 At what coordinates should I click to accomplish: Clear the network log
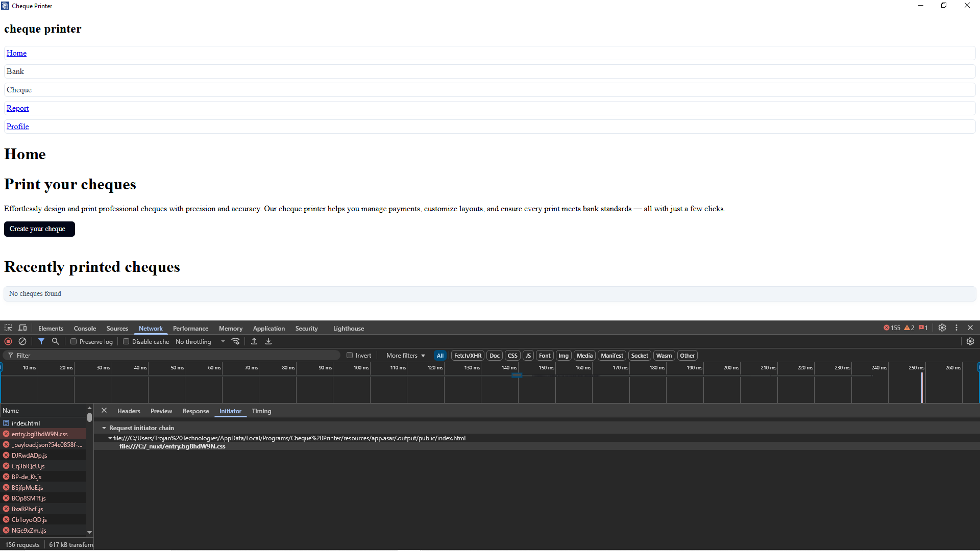point(22,341)
